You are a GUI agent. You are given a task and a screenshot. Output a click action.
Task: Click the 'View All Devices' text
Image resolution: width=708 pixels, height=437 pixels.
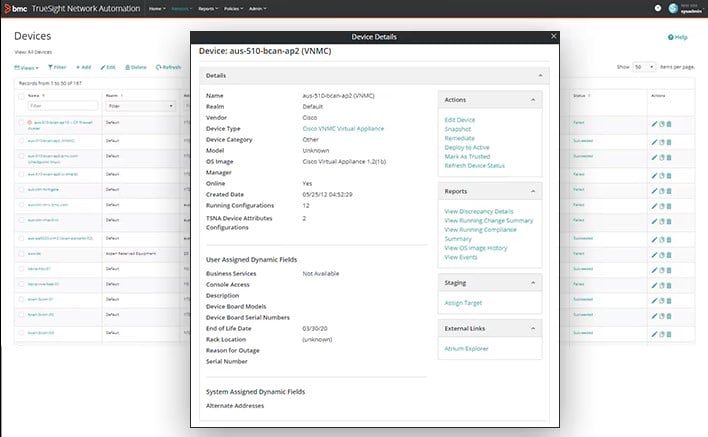[33, 52]
